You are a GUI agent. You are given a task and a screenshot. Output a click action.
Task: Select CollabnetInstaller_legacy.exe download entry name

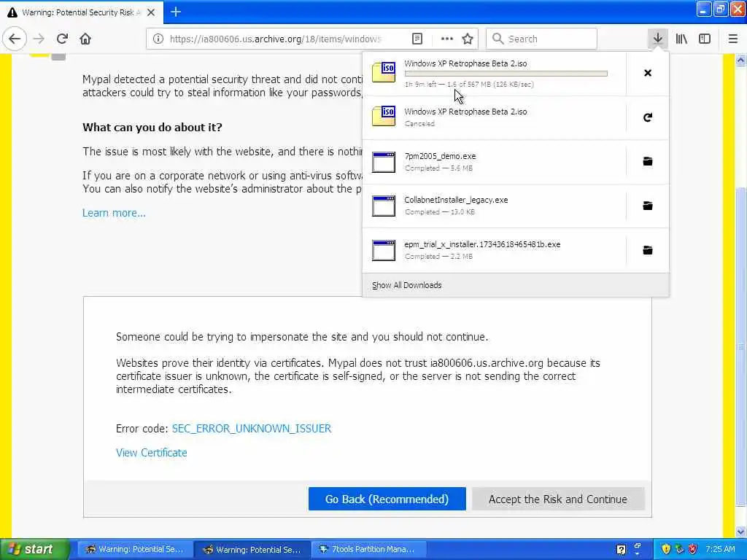coord(456,200)
